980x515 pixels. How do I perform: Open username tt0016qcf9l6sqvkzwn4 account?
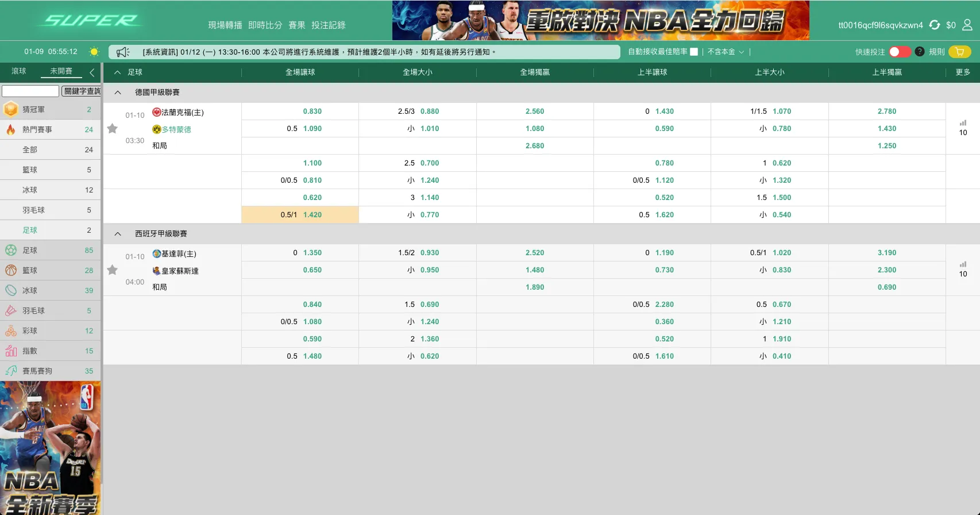(881, 25)
